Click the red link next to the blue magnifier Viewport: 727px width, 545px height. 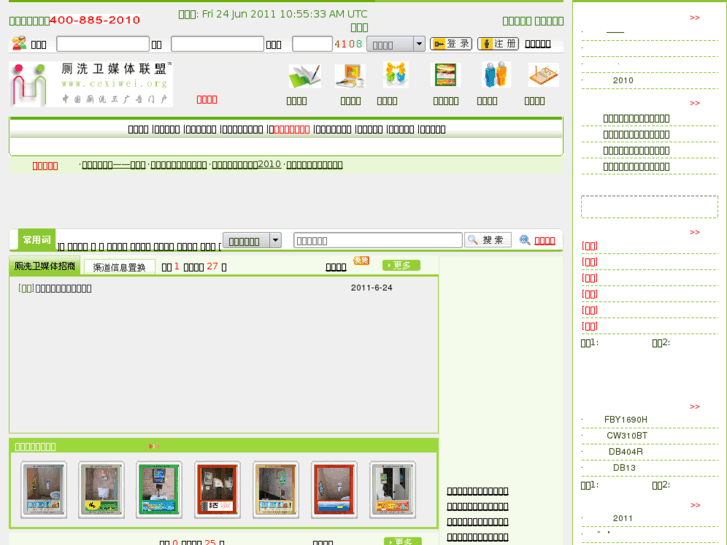544,241
